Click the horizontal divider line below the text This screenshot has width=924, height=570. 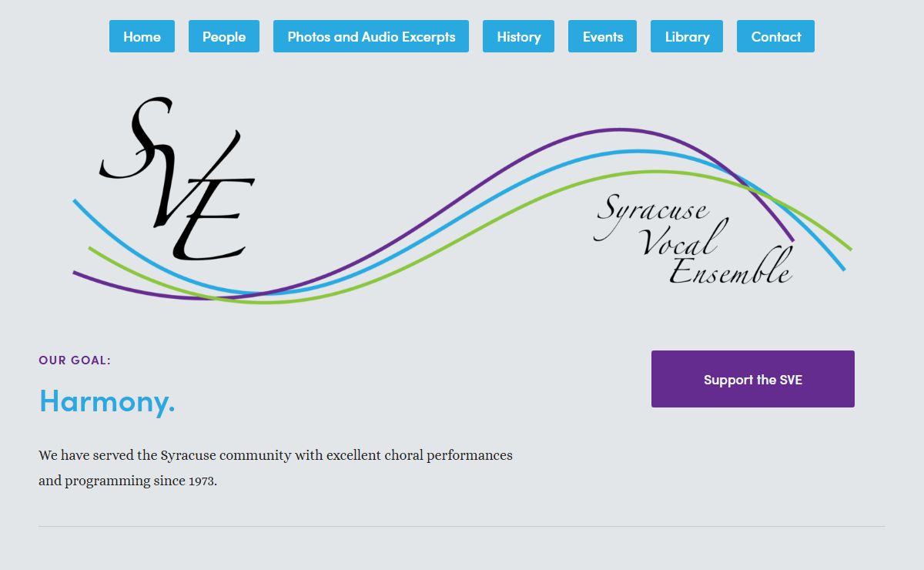462,527
